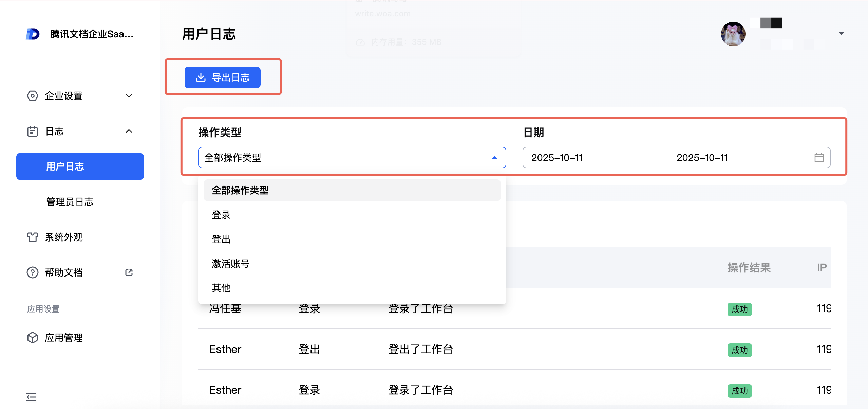Viewport: 868px width, 409px height.
Task: Pick the 激活账号 option
Action: (231, 264)
